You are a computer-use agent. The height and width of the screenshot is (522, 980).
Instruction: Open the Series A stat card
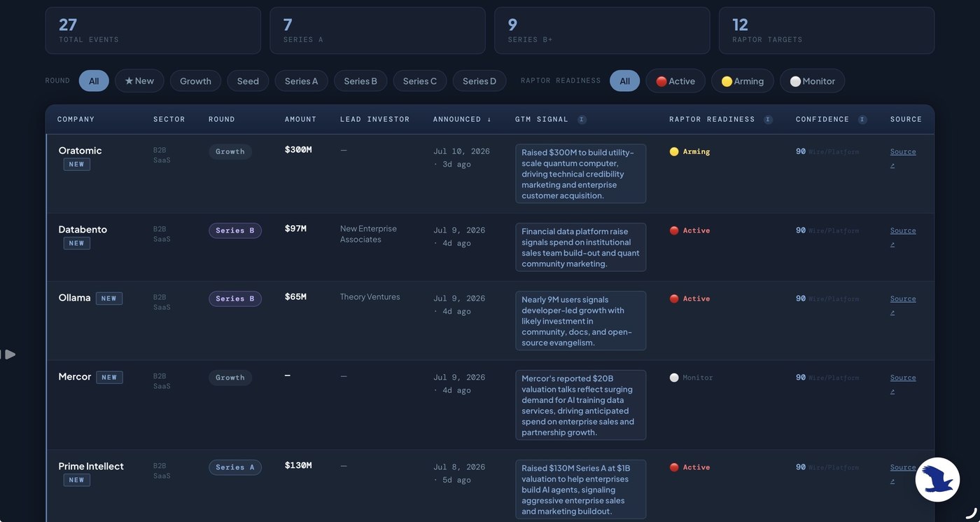point(377,31)
